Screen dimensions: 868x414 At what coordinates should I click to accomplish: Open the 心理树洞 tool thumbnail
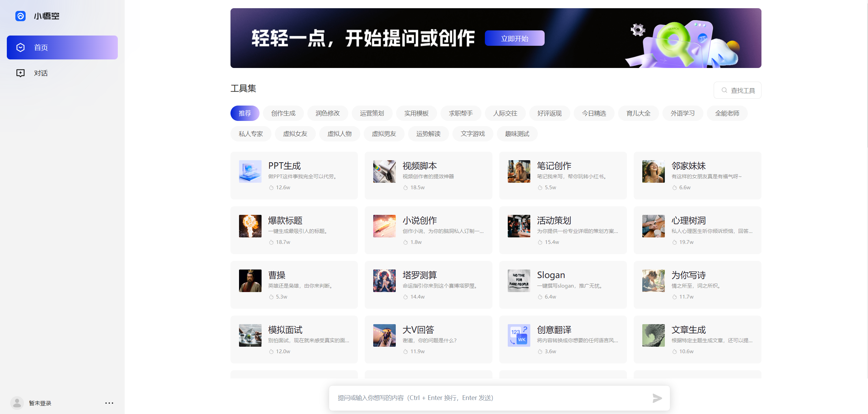[x=654, y=226]
